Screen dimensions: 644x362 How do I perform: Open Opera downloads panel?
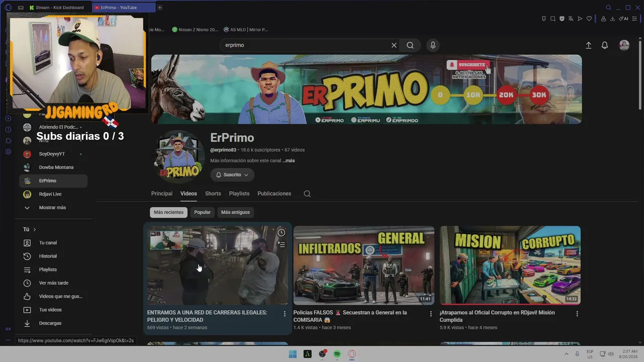(613, 19)
